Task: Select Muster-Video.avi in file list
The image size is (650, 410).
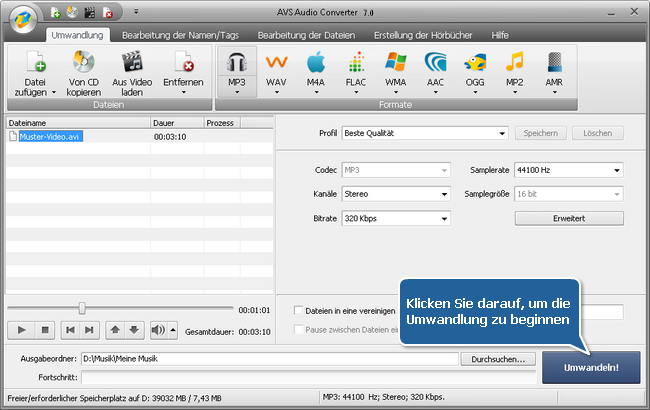Action: [x=51, y=137]
